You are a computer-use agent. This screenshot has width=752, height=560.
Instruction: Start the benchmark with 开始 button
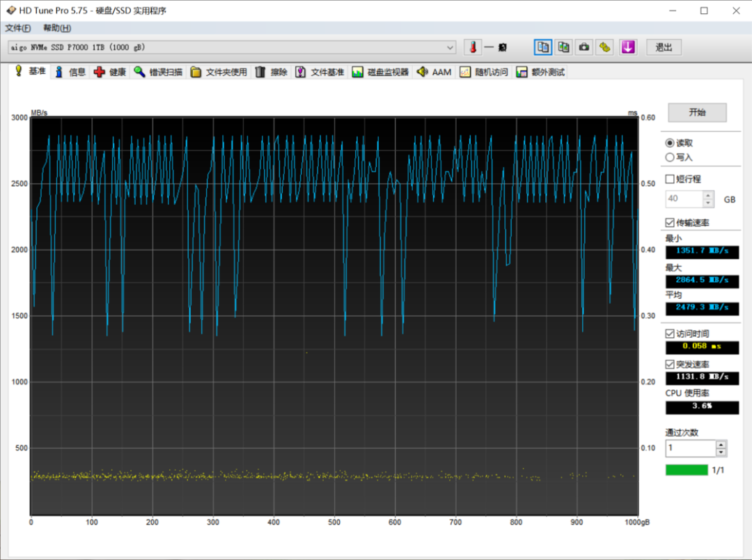point(697,112)
